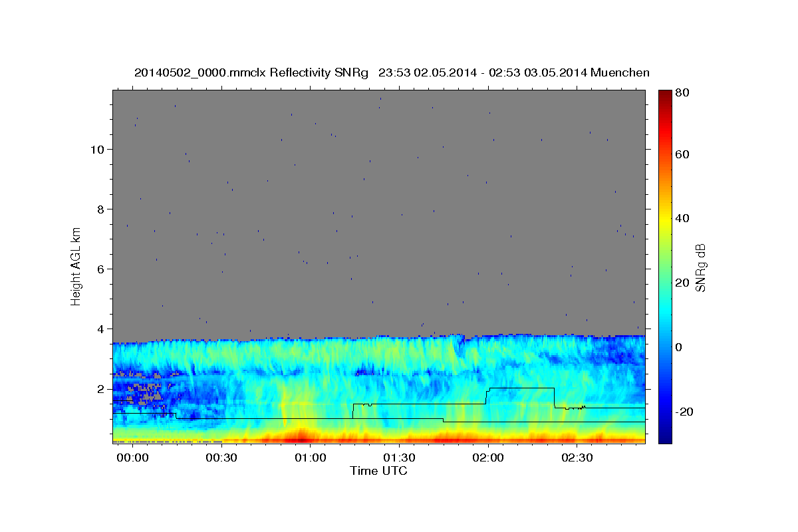This screenshot has height=532, width=798.
Task: Click the raised black line step after 02:00
Action: click(x=521, y=388)
